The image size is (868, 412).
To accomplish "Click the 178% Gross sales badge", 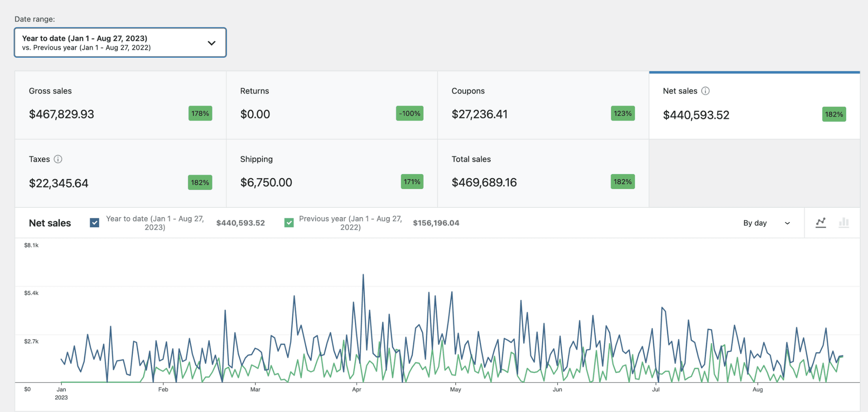I will point(200,113).
